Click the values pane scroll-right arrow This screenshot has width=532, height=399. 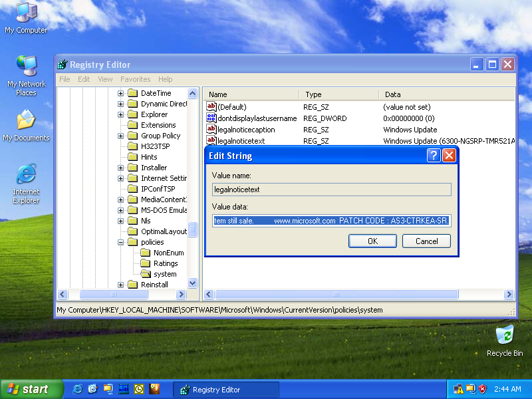[509, 294]
